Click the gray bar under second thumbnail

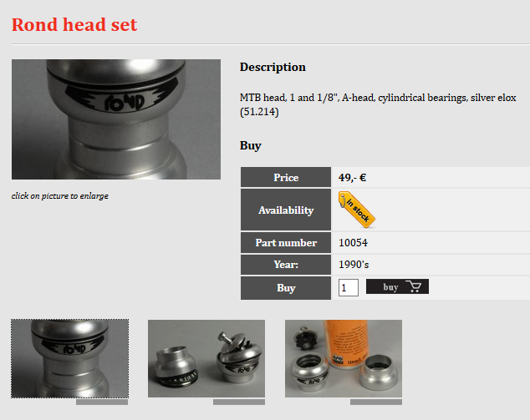tap(239, 402)
